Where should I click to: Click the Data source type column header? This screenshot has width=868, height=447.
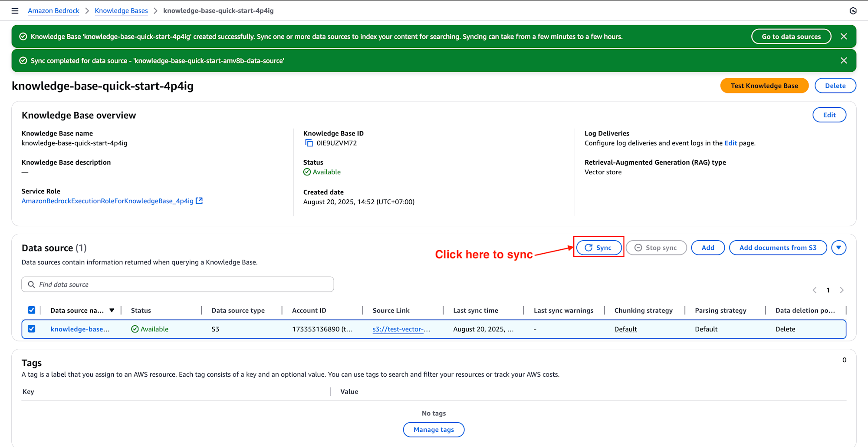click(238, 311)
